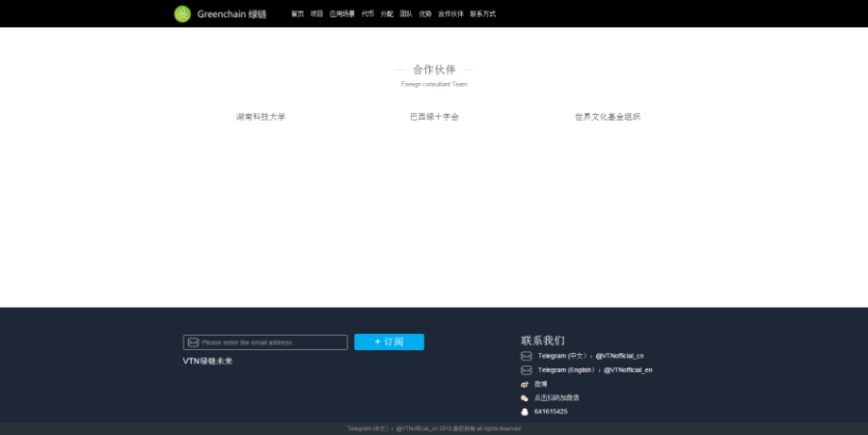This screenshot has height=435, width=868.
Task: Open the 微博 link
Action: (x=541, y=384)
